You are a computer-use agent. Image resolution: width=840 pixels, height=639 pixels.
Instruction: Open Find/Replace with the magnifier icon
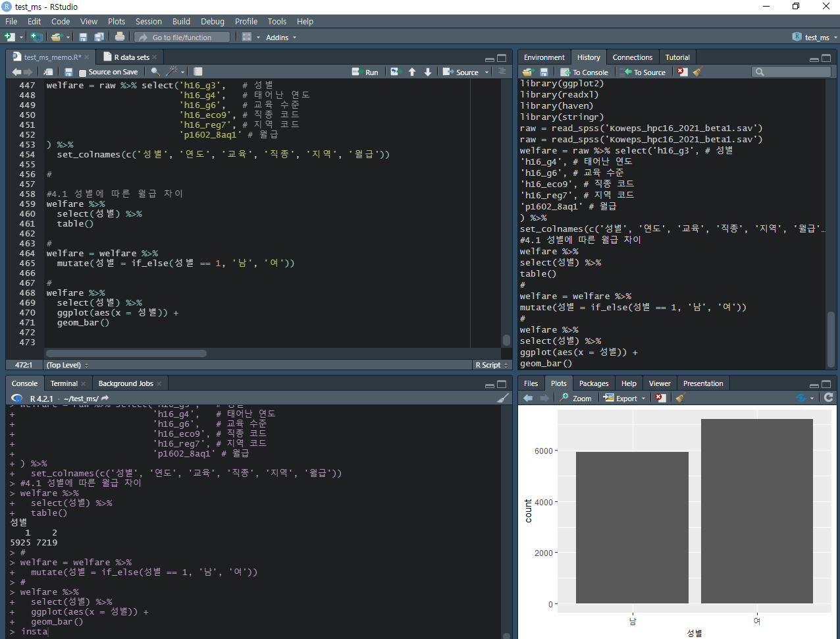click(x=155, y=72)
